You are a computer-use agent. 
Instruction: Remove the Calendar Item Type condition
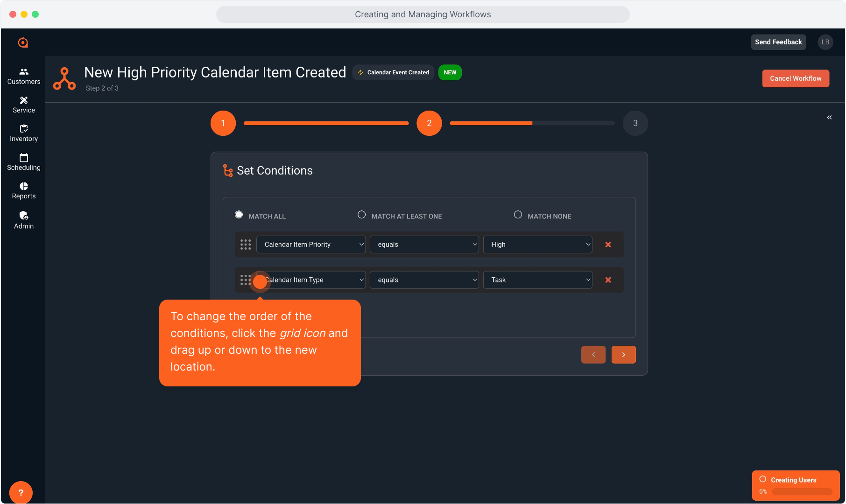(608, 280)
